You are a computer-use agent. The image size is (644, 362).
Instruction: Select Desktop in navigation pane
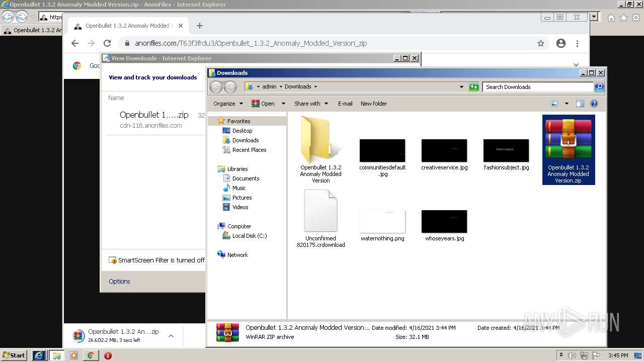click(242, 131)
